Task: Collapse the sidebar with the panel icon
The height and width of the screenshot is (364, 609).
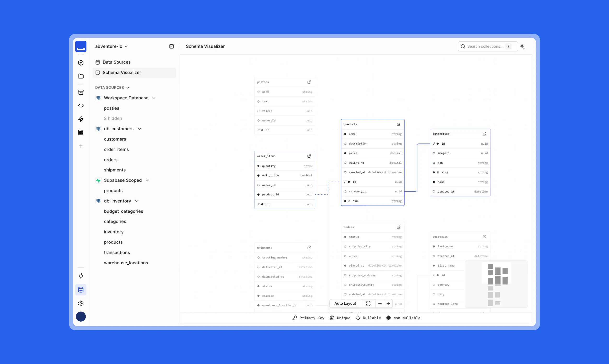Action: (171, 46)
